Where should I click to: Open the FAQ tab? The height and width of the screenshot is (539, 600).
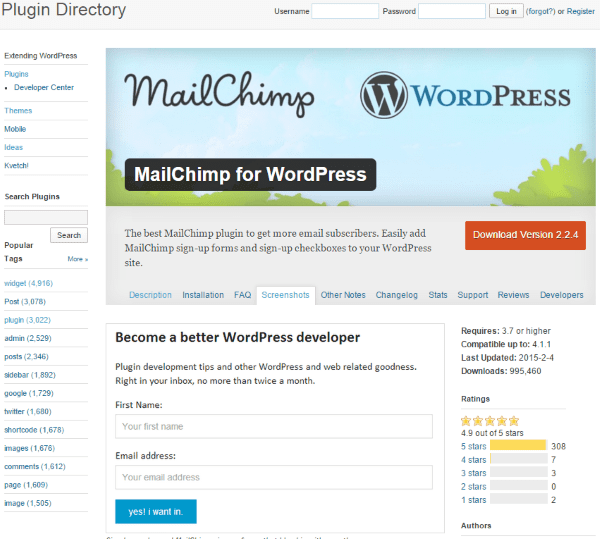pyautogui.click(x=243, y=295)
